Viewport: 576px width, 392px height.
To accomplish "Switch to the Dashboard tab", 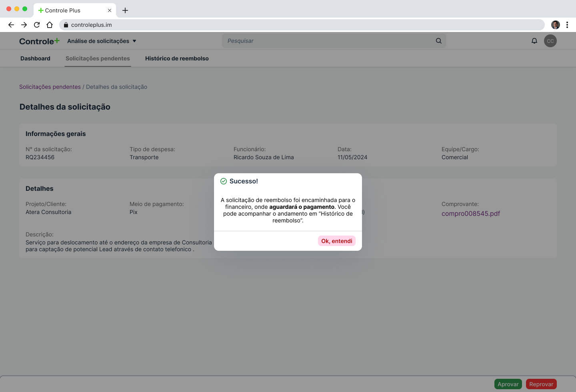I will tap(35, 58).
